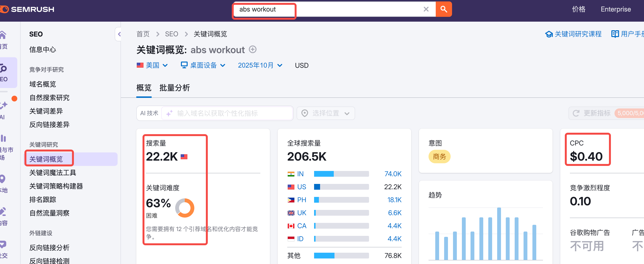Open 域名概览 in sidebar menu

click(42, 84)
